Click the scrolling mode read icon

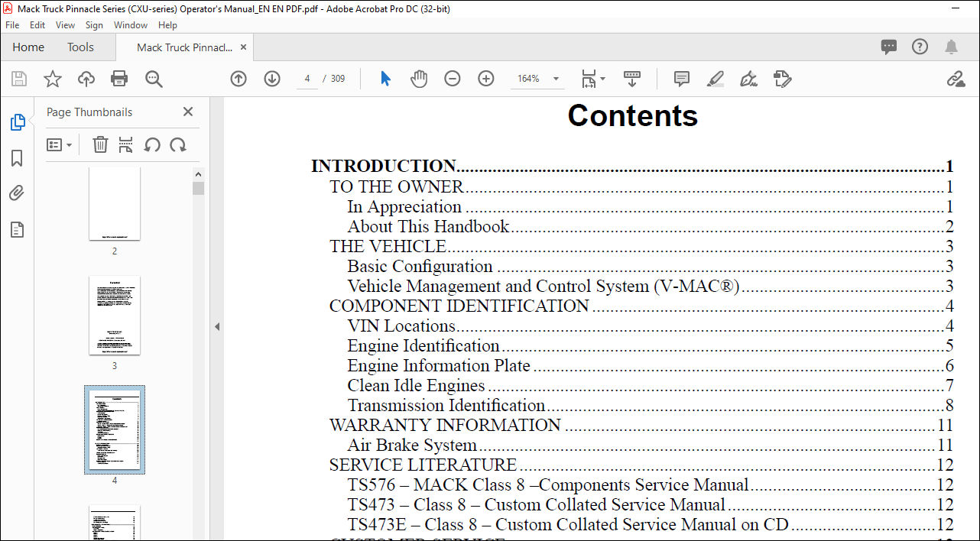(x=632, y=79)
